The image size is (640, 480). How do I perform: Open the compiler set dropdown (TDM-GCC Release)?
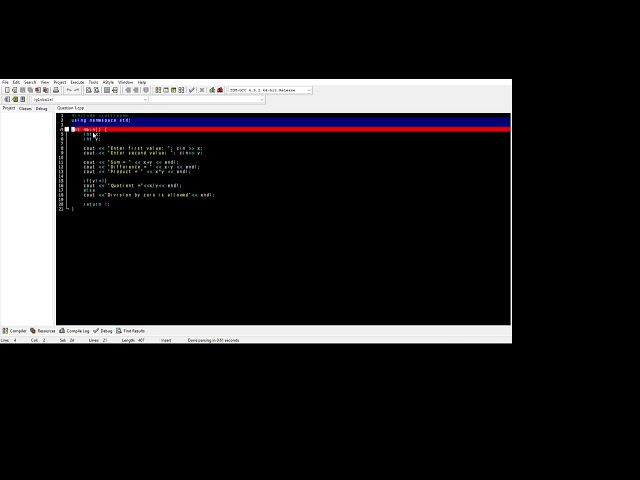point(270,90)
